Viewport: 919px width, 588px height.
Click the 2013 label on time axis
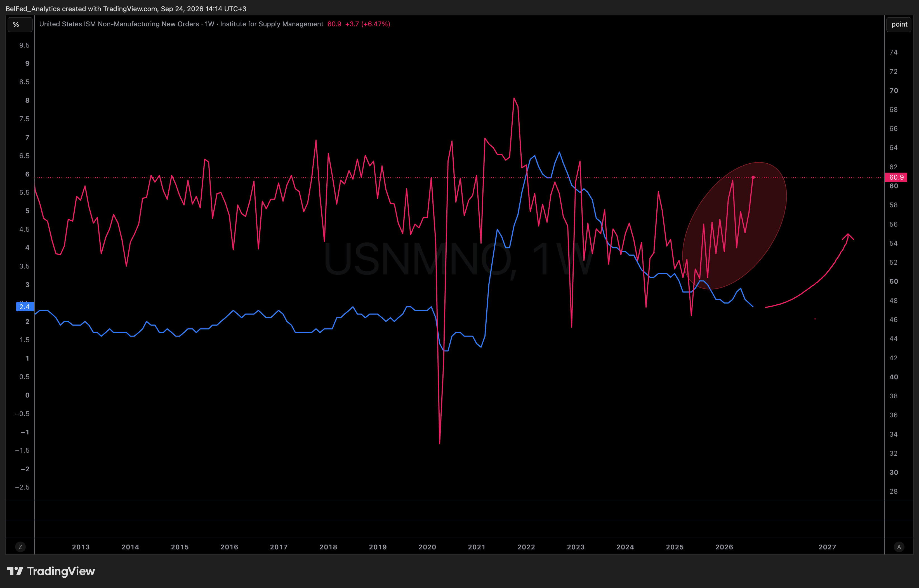81,547
